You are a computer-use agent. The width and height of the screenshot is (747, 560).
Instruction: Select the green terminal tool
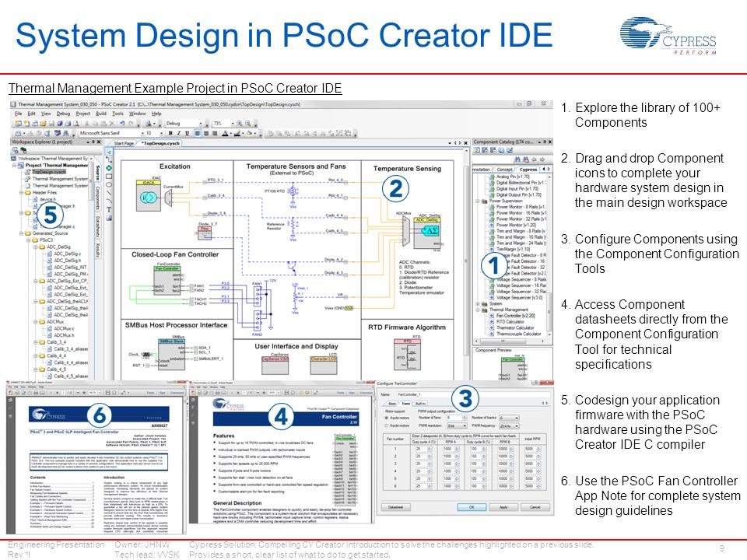[109, 168]
